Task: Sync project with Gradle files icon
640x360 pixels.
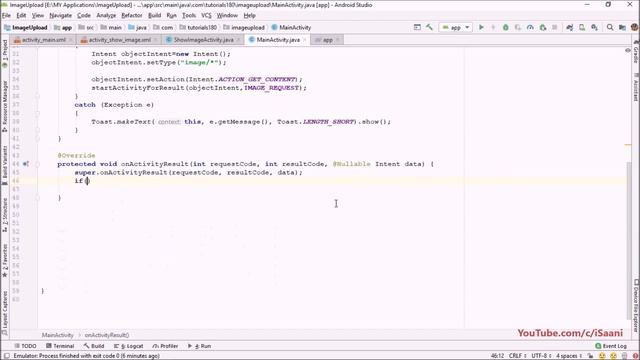Action: 570,27
